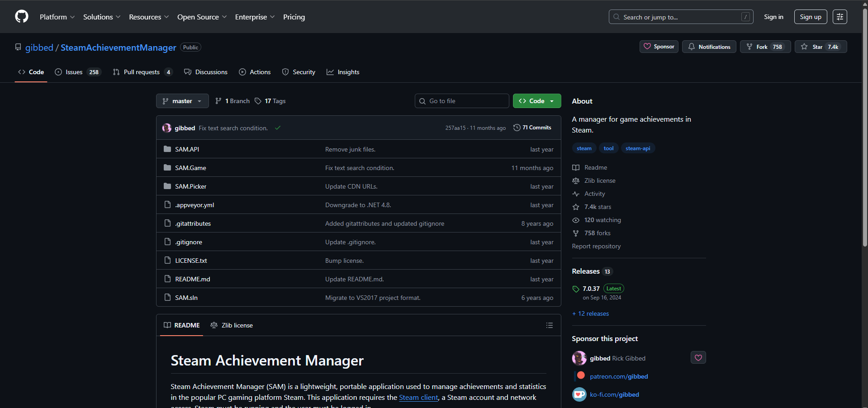Open the LICENSE.txt file
Viewport: 868px width, 408px height.
tap(191, 261)
